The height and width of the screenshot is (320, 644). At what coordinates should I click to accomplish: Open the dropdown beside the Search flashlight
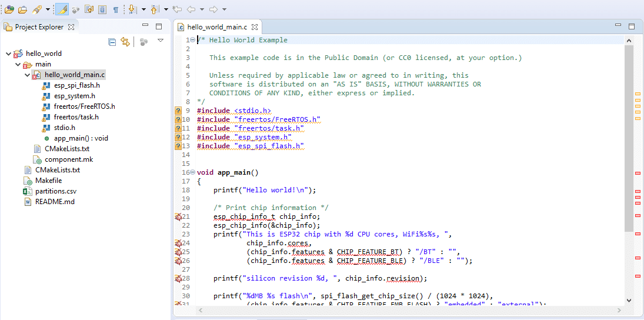coord(48,9)
